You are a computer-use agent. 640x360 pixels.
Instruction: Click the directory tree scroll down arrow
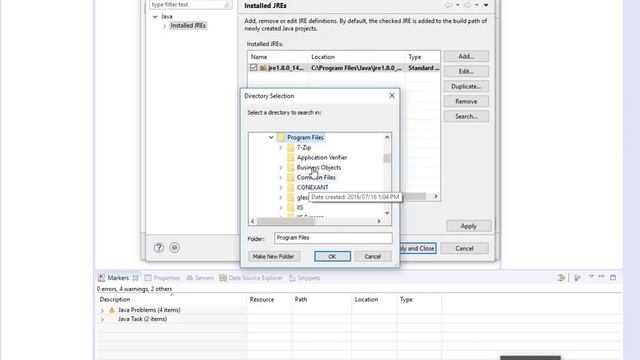click(x=387, y=213)
